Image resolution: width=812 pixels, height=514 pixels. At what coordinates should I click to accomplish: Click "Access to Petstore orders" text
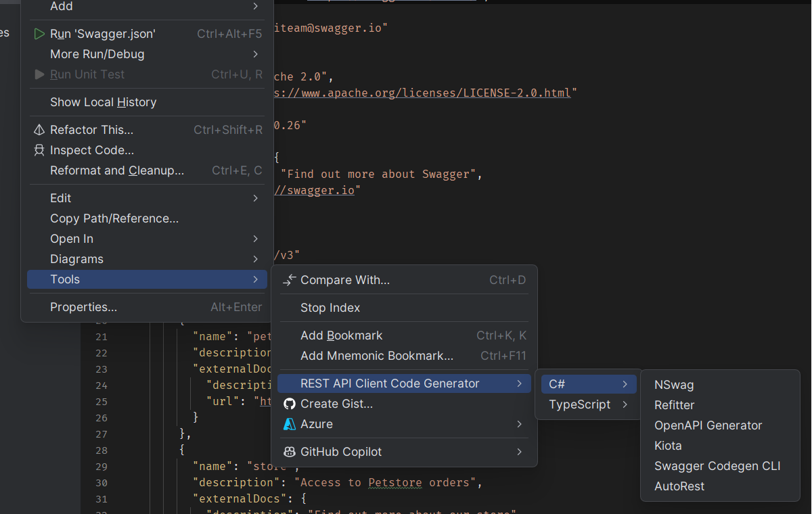pyautogui.click(x=388, y=482)
